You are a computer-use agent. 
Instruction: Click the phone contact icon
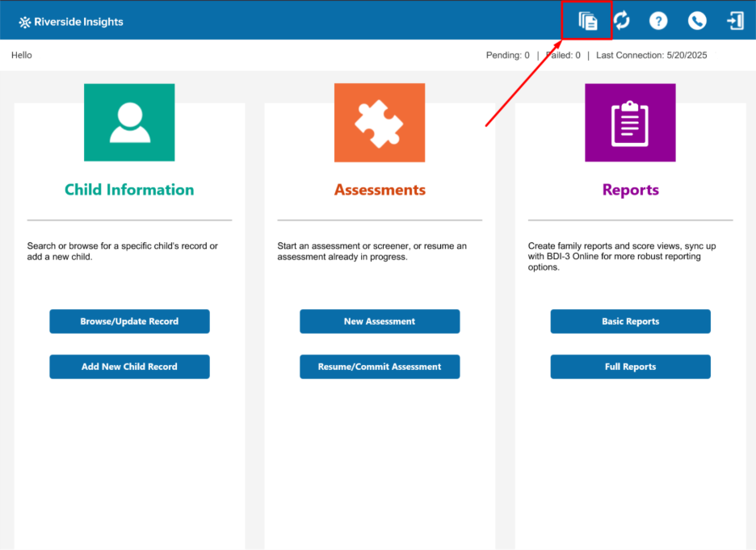click(x=697, y=21)
